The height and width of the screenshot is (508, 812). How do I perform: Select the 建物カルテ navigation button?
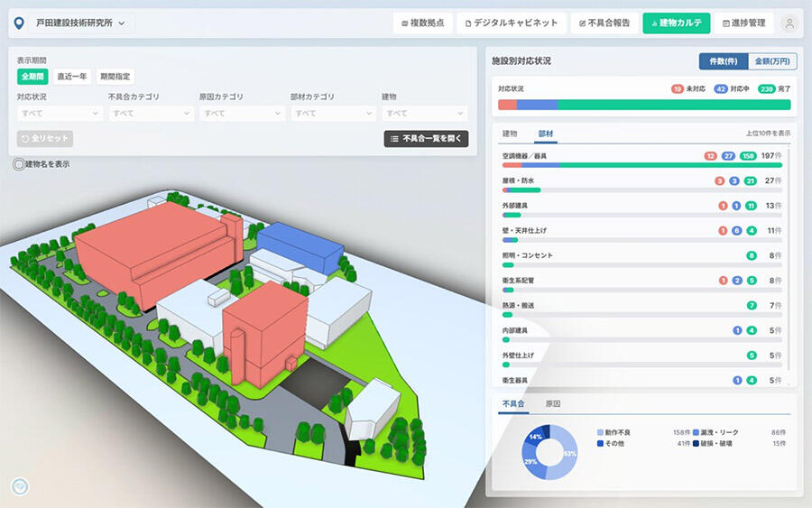click(677, 23)
